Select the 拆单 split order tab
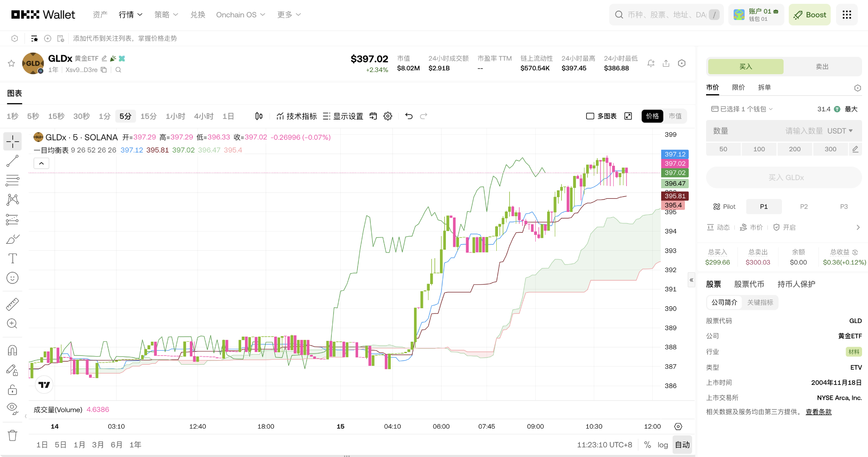The image size is (868, 457). click(x=764, y=87)
